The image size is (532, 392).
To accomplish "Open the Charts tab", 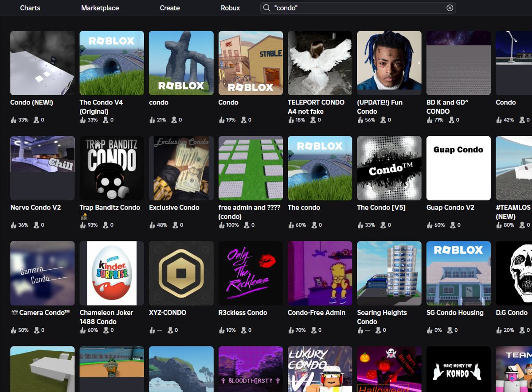I will coord(30,8).
